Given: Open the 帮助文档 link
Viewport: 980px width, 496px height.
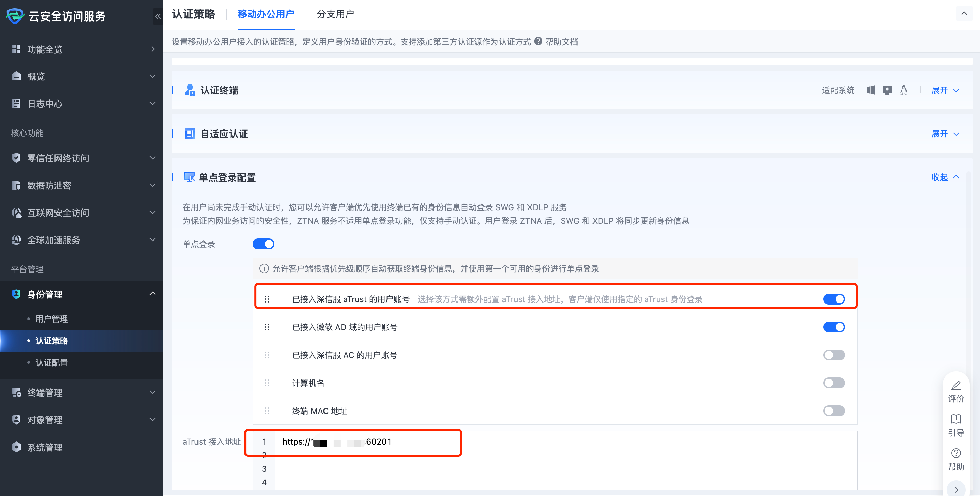Looking at the screenshot, I should point(561,42).
